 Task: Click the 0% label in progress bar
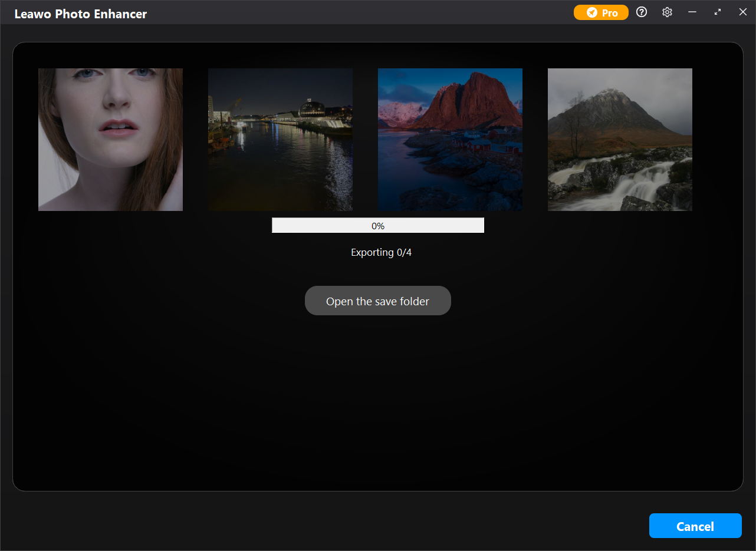[x=378, y=226]
